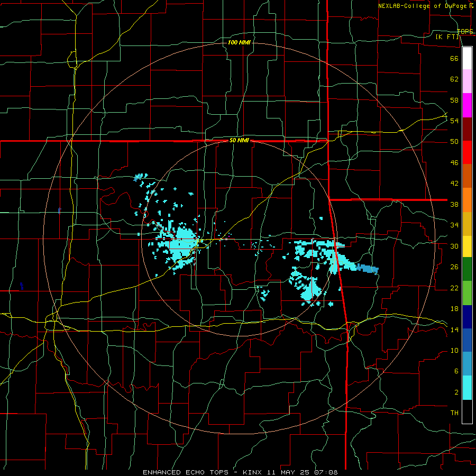The height and width of the screenshot is (476, 476).
Task: Click legend value 54
Action: pos(454,121)
